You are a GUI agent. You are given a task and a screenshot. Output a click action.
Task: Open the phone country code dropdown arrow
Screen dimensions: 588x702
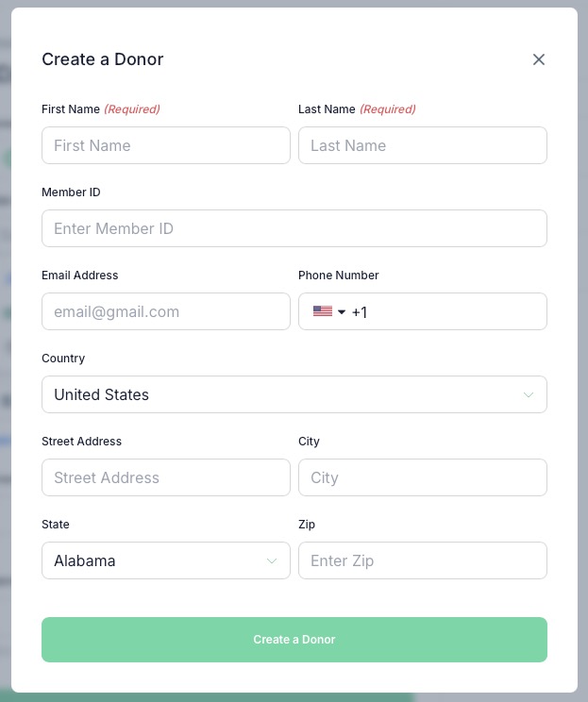[342, 311]
